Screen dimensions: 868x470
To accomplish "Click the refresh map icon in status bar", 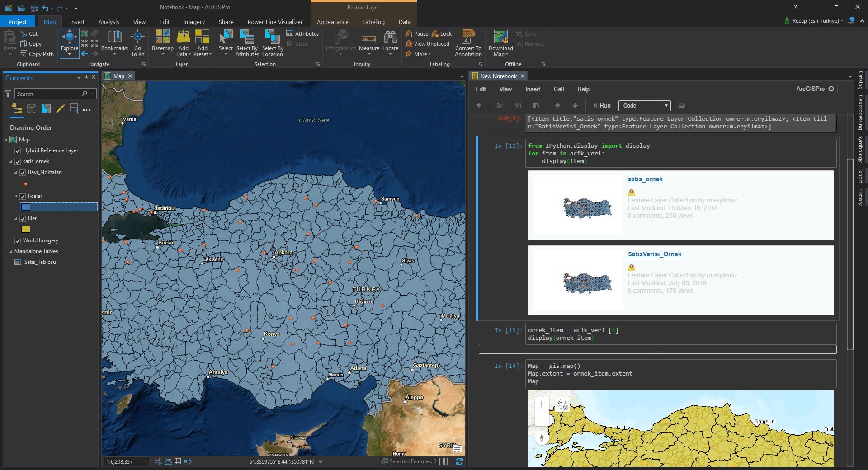I will click(x=459, y=461).
